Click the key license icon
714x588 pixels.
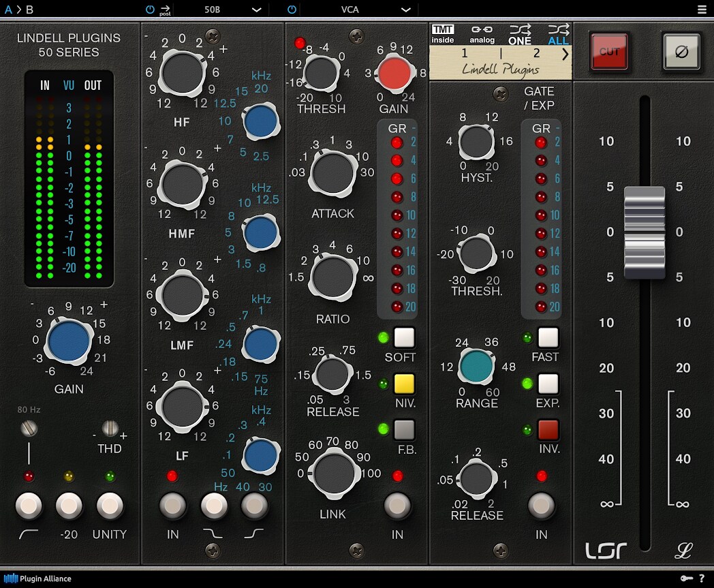pyautogui.click(x=687, y=578)
